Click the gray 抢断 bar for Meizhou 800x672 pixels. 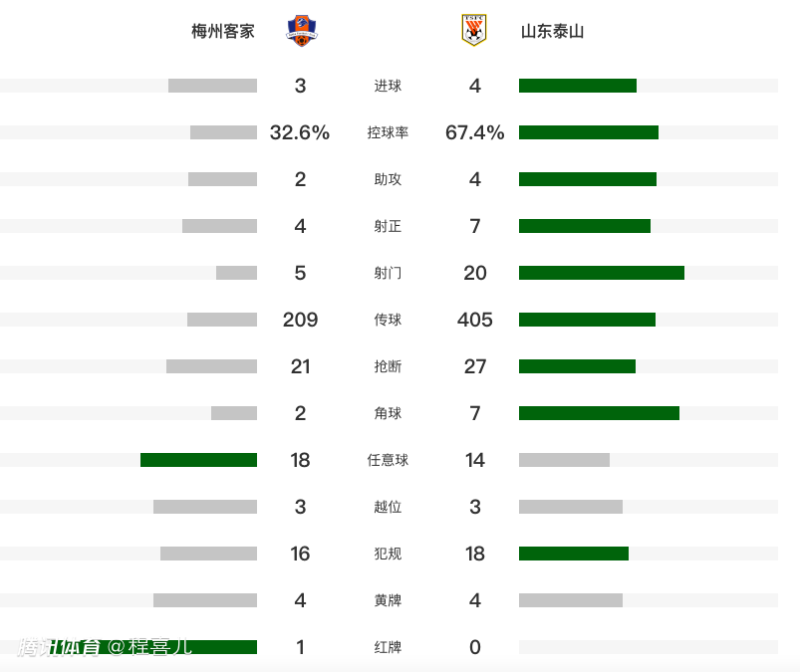pos(211,366)
